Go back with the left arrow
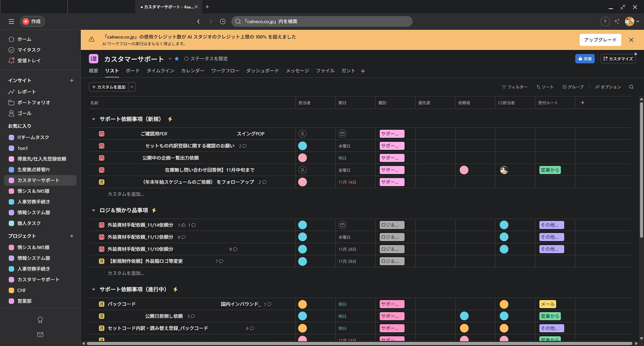Viewport: 644px width, 346px height. pos(198,21)
